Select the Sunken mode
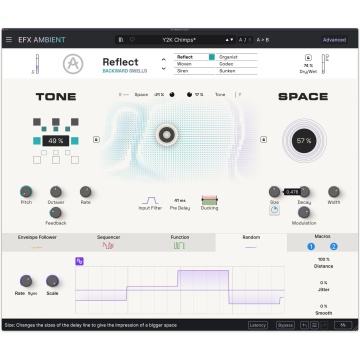Screen dimensions: 360x360 237,71
